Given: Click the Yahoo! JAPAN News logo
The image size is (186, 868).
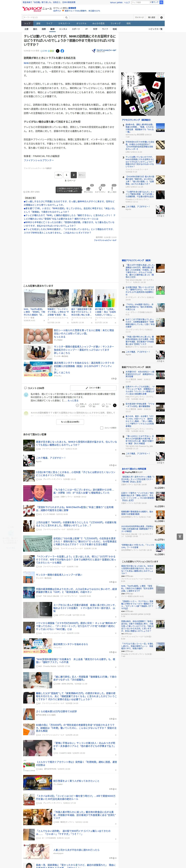Looking at the screenshot, I should click(37, 9).
